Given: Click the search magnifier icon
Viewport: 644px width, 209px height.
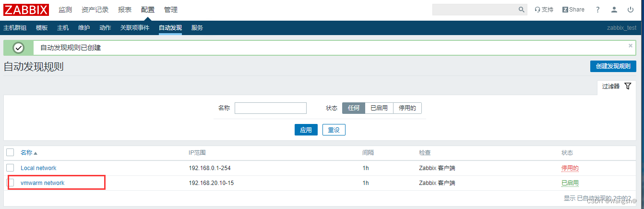Looking at the screenshot, I should pos(522,10).
